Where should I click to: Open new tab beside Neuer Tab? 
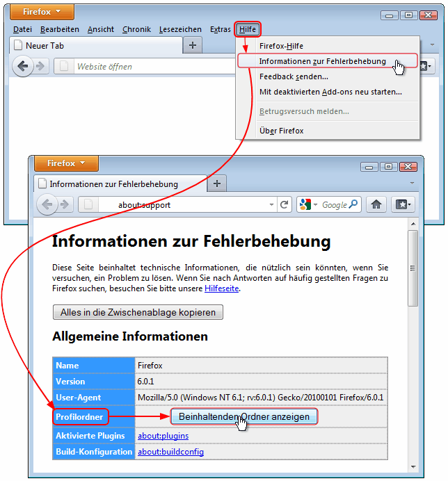pos(193,45)
